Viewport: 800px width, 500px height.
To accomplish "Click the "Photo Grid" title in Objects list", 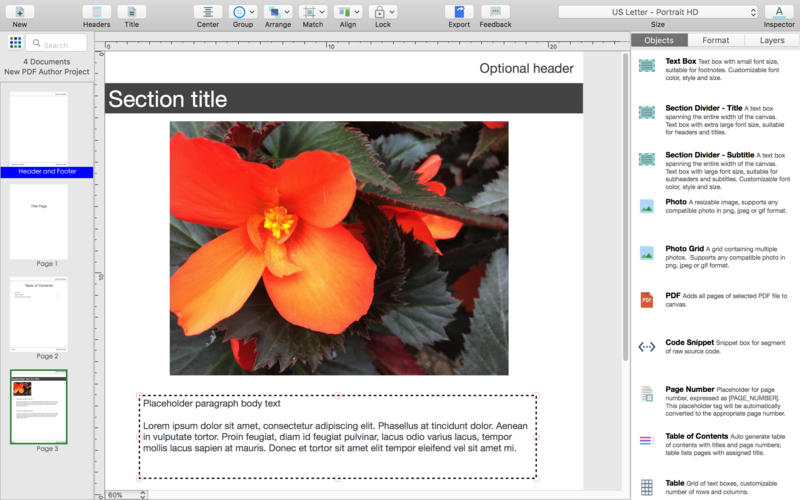I will point(684,248).
